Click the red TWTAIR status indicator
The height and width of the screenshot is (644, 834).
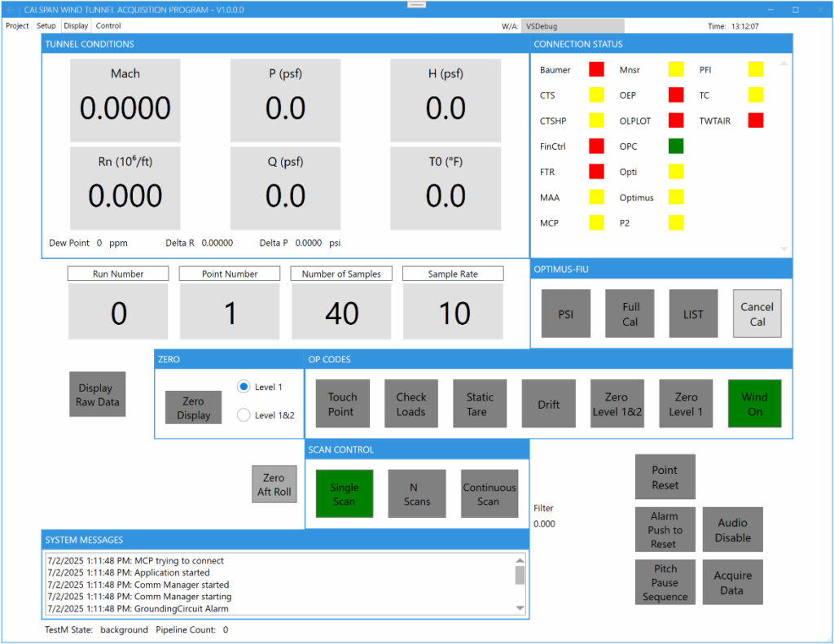(x=756, y=120)
